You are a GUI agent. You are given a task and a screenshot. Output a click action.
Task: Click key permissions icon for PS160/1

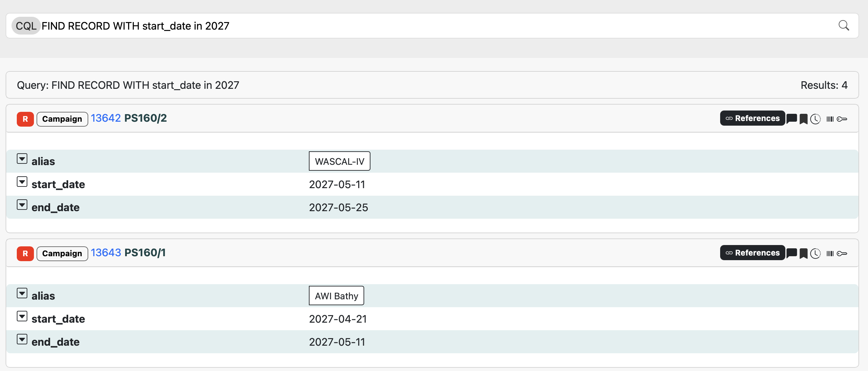[842, 253]
